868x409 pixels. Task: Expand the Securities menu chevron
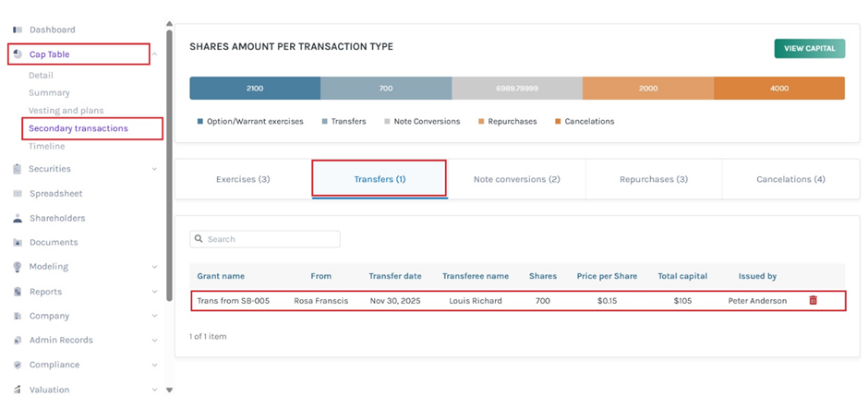tap(154, 169)
